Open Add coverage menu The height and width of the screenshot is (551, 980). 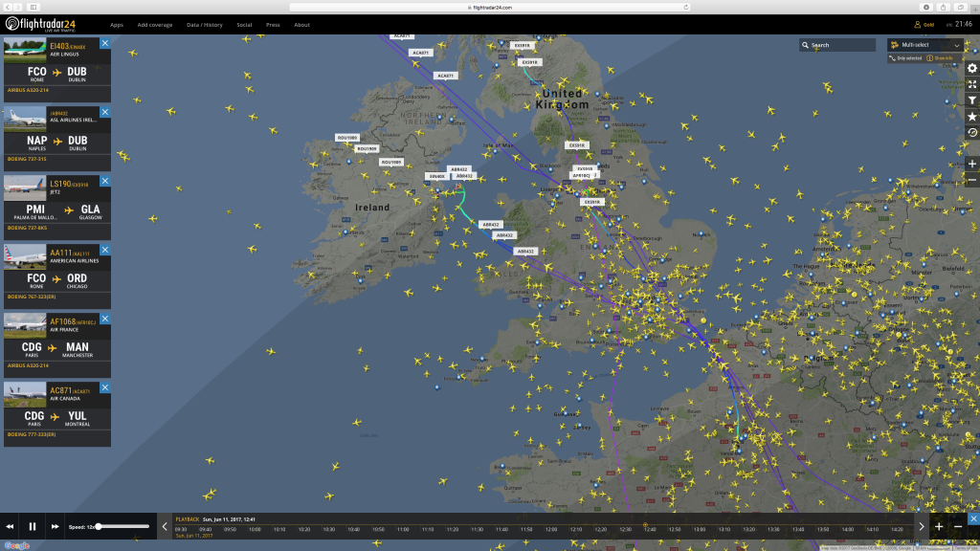[154, 25]
